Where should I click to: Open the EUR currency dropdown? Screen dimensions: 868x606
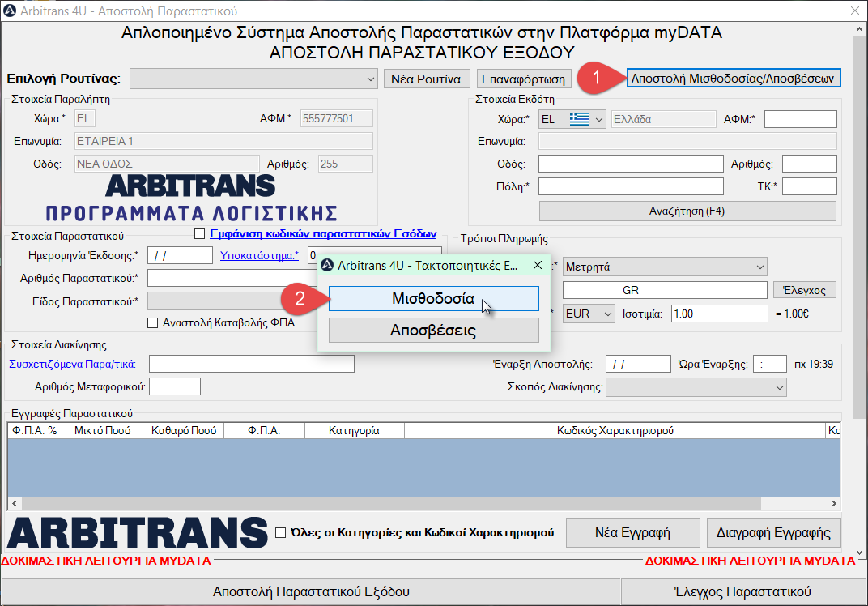point(589,314)
